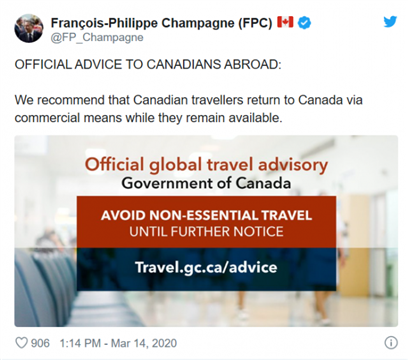This screenshot has width=408, height=360.
Task: Click the blue verified badge
Action: (304, 23)
